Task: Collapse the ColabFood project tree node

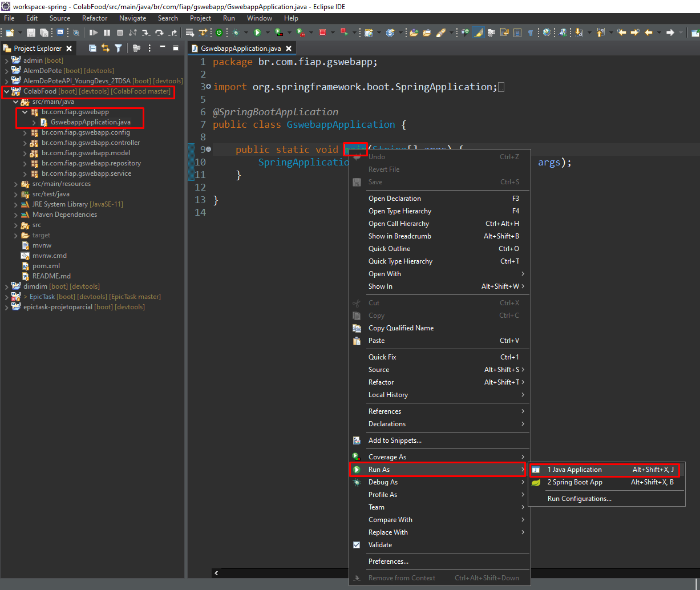Action: [6, 91]
